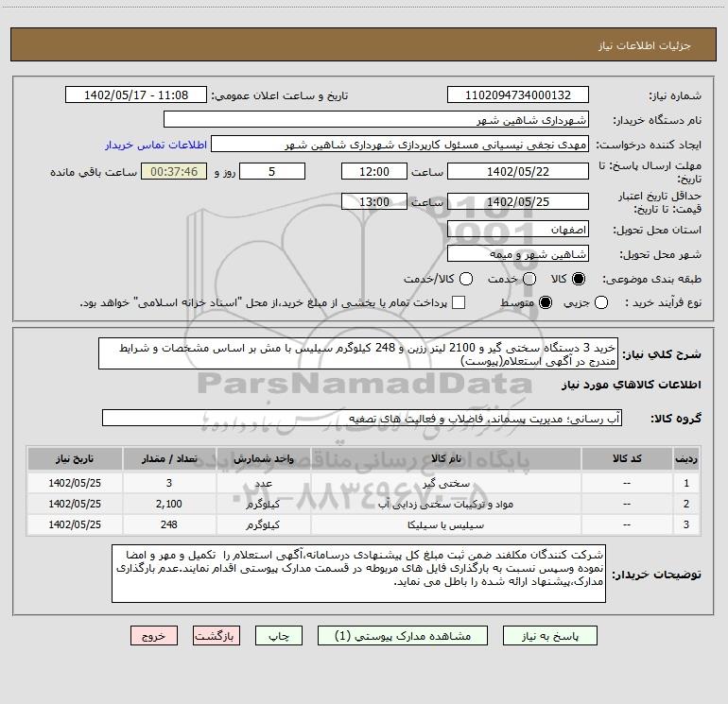Click the quantity cell 2,100
The height and width of the screenshot is (704, 728).
[x=169, y=504]
